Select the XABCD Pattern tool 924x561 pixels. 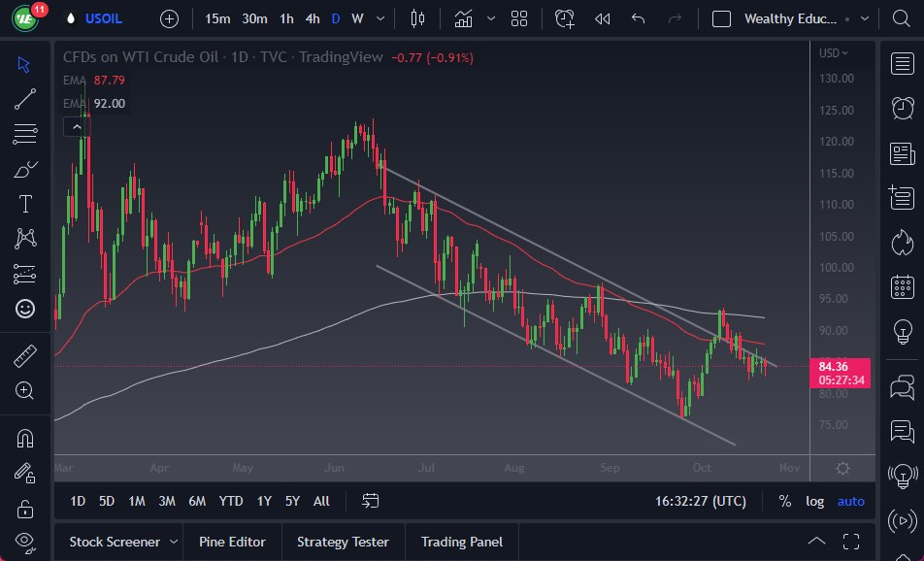click(24, 239)
